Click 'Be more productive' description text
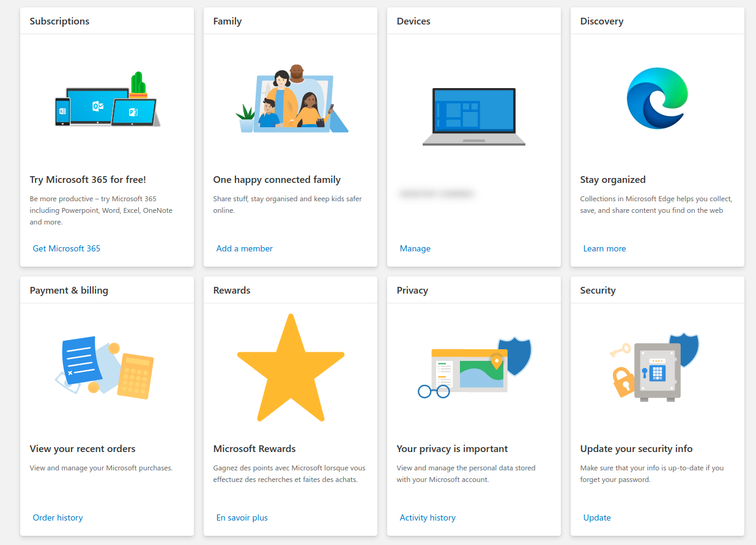Viewport: 756px width, 545px height. tap(102, 210)
